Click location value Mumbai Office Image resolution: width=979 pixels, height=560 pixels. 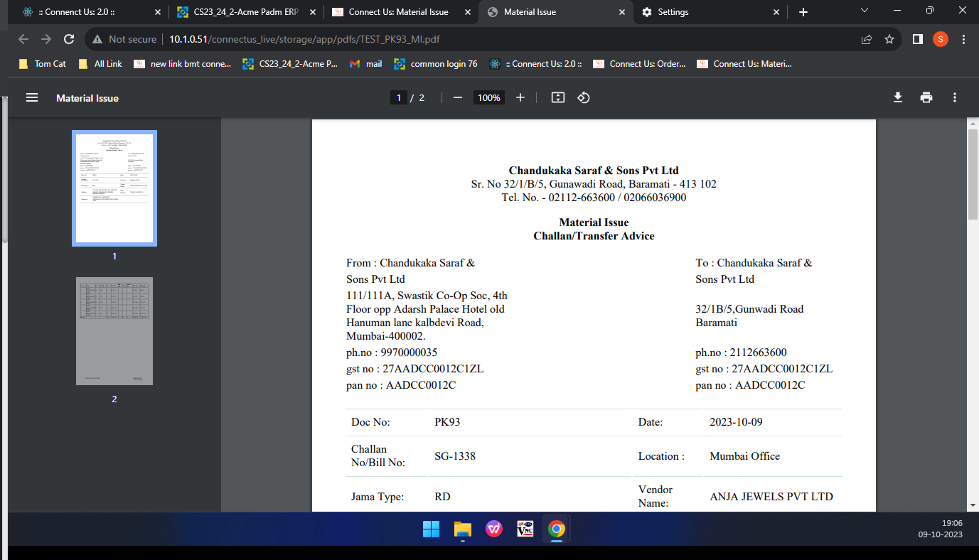(744, 456)
